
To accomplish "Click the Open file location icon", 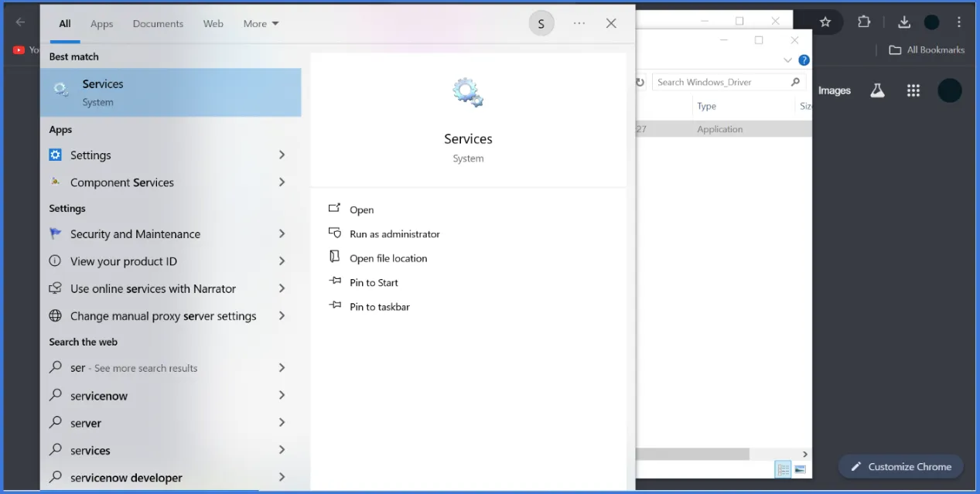I will [x=334, y=257].
